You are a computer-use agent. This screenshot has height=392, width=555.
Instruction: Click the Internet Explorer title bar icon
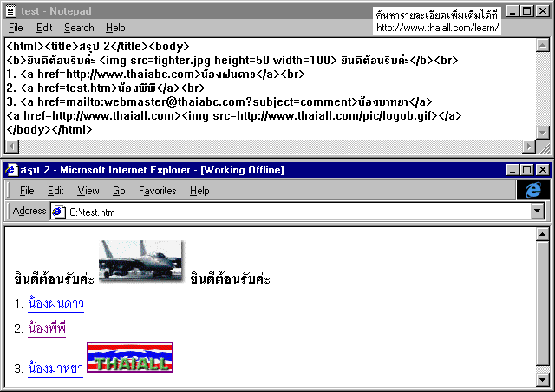[10, 169]
